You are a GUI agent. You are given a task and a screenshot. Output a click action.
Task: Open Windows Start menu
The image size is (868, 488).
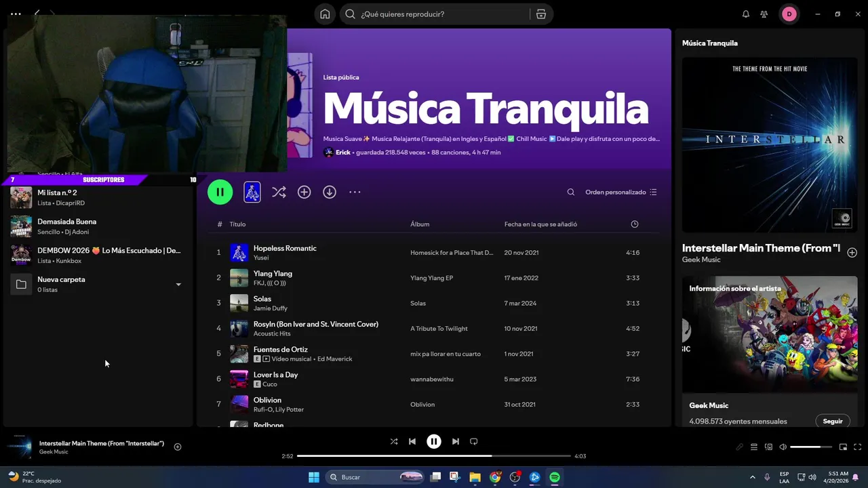pyautogui.click(x=314, y=477)
